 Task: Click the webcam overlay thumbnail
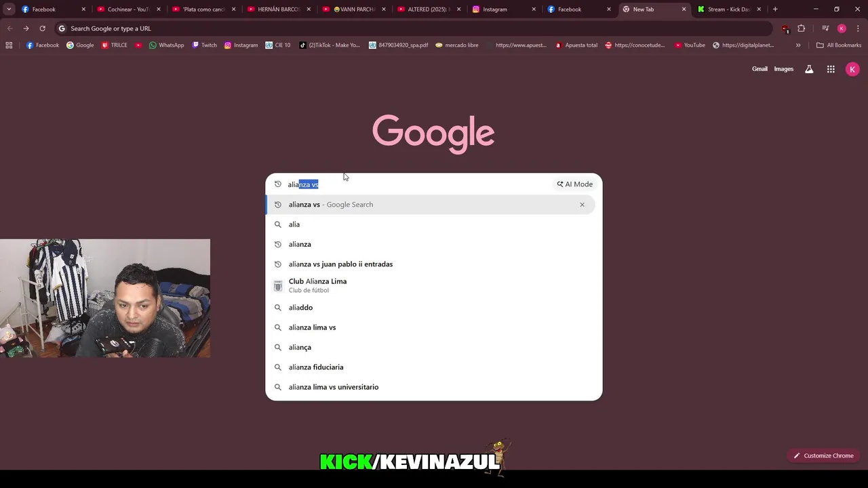coord(105,298)
